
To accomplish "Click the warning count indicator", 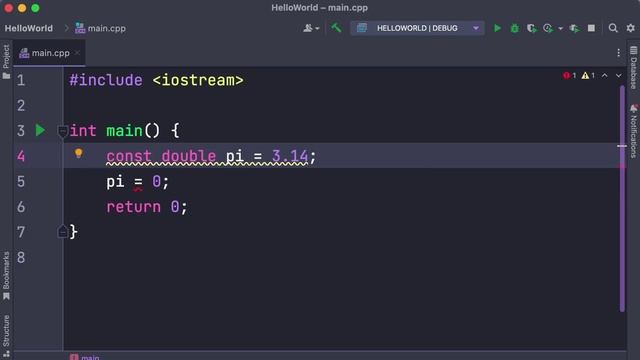I will (588, 76).
